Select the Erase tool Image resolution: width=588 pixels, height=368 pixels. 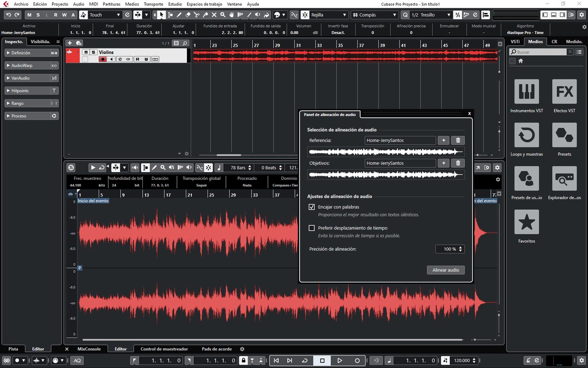pyautogui.click(x=188, y=15)
